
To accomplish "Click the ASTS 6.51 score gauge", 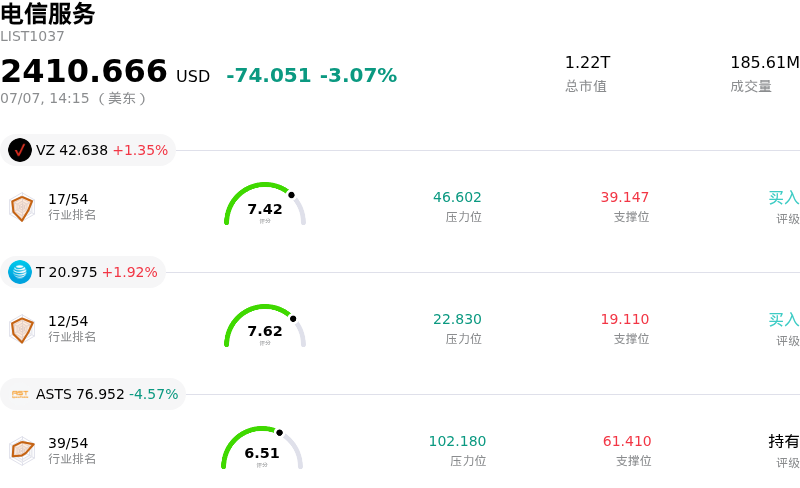I will [262, 448].
